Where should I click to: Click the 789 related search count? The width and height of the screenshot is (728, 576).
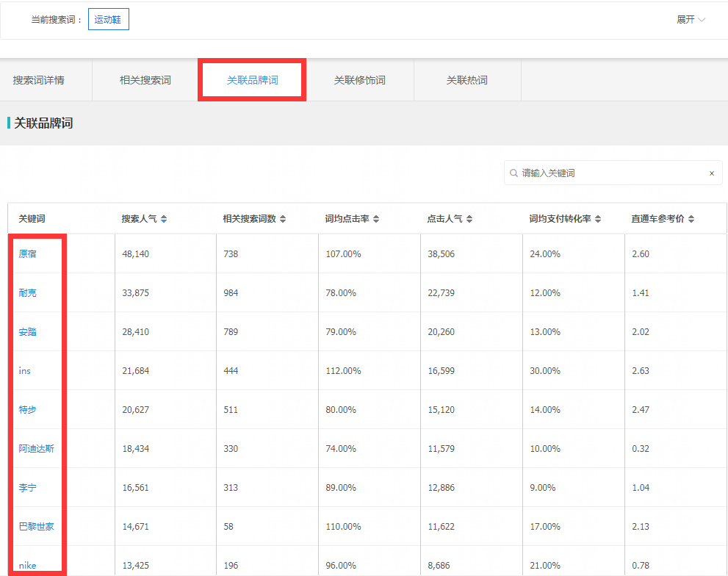coord(231,332)
